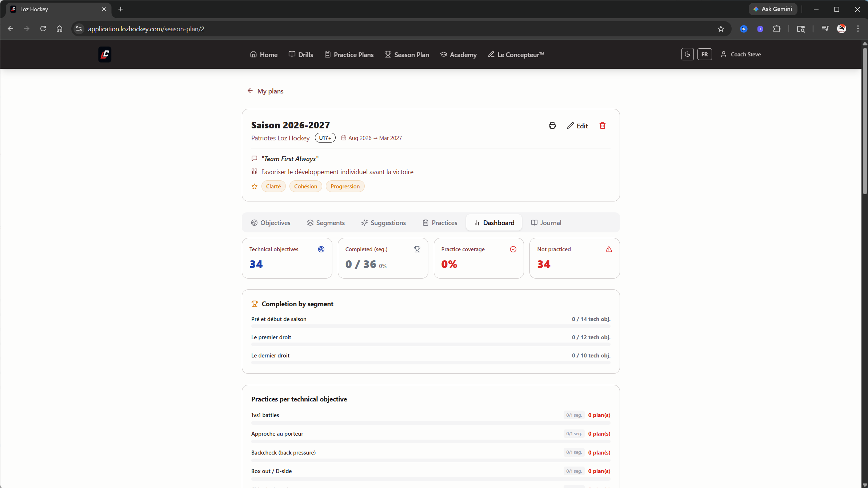The height and width of the screenshot is (488, 868).
Task: Go back to My plans
Action: 265,91
